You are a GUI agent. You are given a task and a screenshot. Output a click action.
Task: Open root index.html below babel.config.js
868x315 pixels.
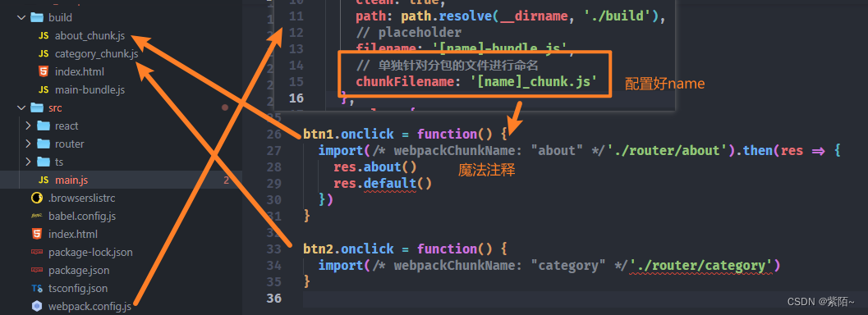[x=72, y=235]
